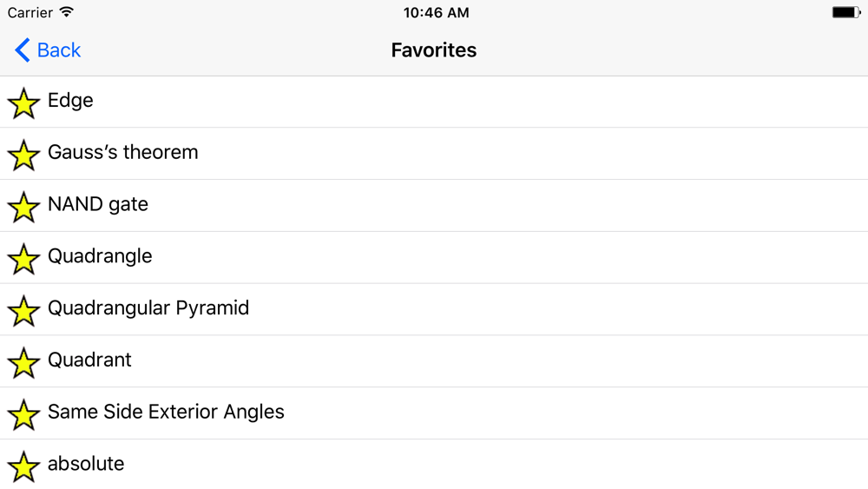Toggle the star next to NAND gate

point(23,207)
